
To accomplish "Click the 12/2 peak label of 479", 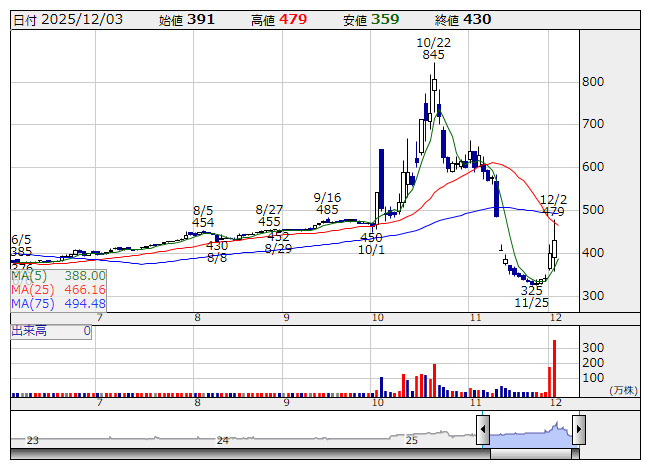I will pyautogui.click(x=553, y=205).
